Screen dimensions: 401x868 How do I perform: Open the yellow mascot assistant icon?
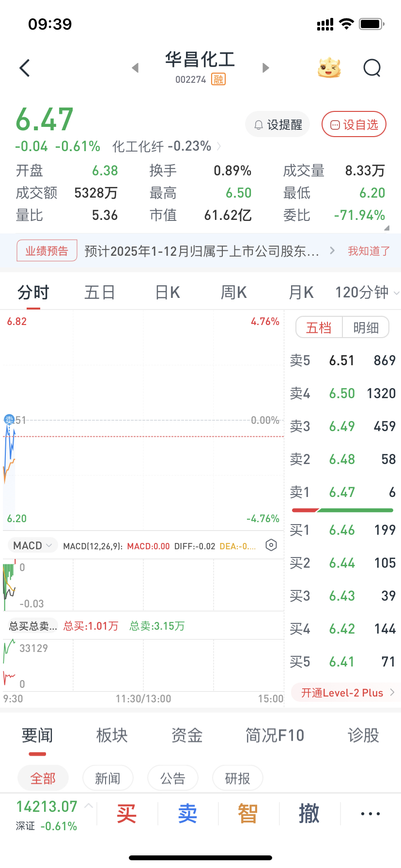click(x=329, y=68)
